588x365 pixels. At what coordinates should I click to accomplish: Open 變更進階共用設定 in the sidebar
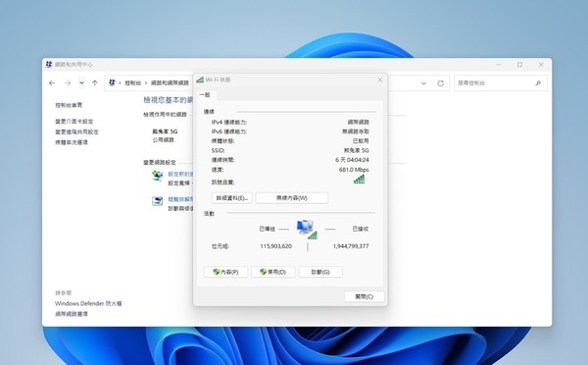point(76,131)
